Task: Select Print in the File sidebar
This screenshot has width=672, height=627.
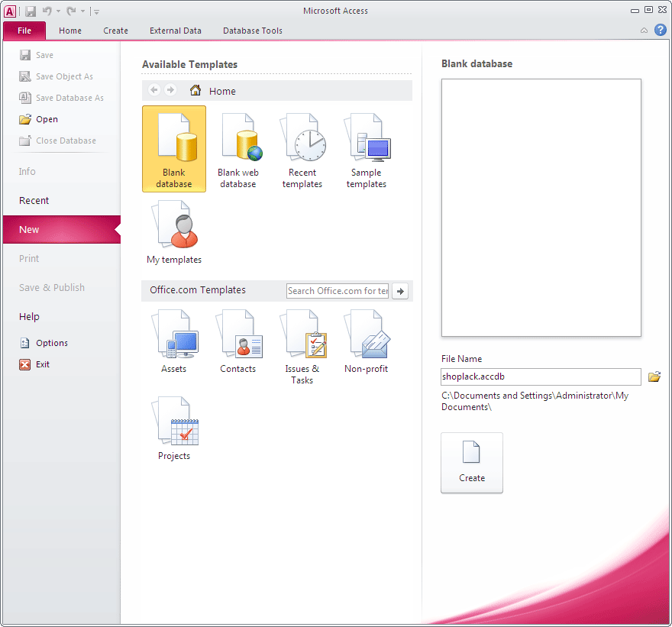Action: (x=62, y=258)
